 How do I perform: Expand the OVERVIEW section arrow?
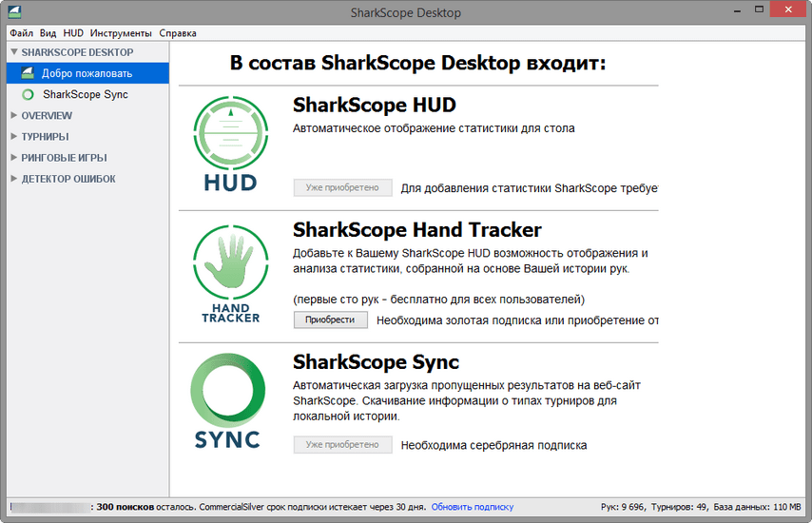coord(14,115)
